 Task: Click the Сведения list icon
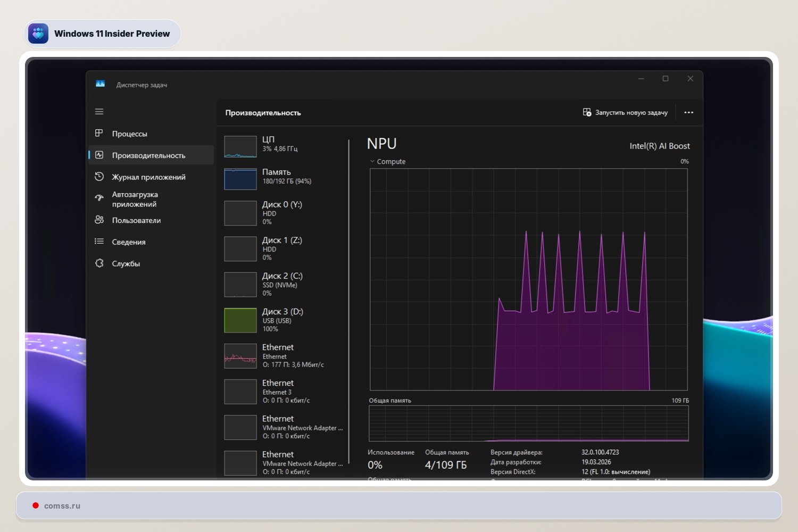click(99, 242)
